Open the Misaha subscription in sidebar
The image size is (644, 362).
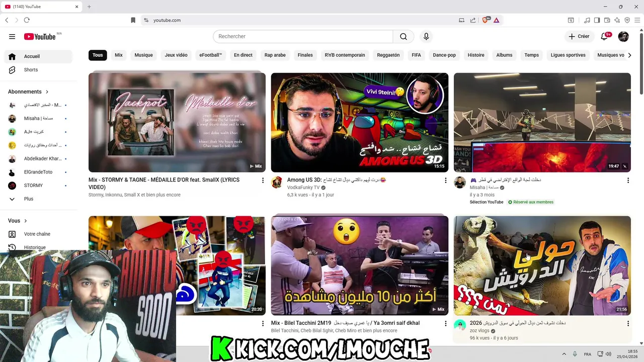38,119
